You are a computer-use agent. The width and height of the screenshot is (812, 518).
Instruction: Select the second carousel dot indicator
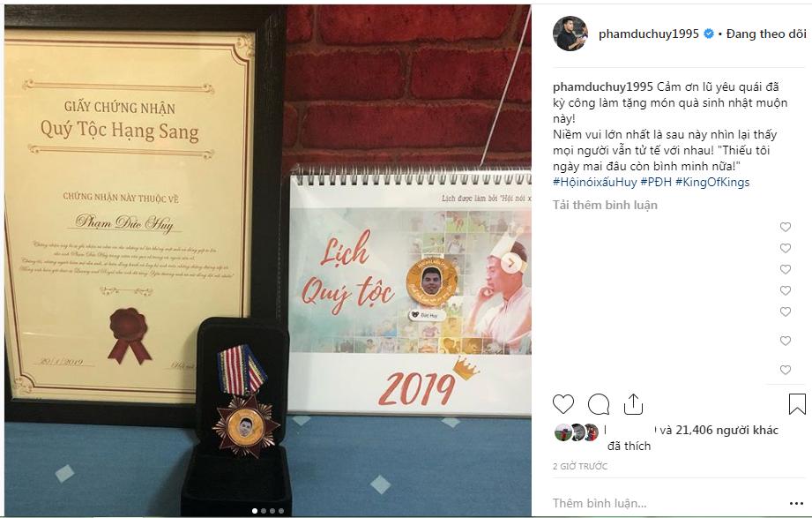coord(264,511)
